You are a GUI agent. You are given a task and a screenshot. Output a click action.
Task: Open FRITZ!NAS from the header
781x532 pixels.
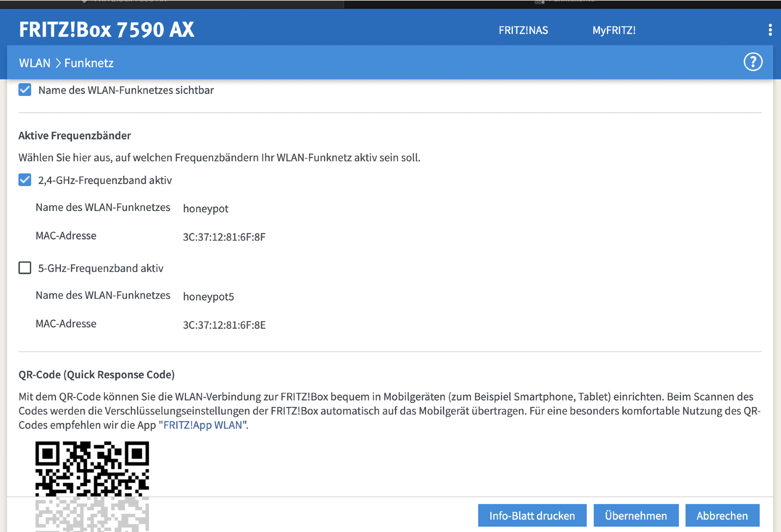(523, 30)
